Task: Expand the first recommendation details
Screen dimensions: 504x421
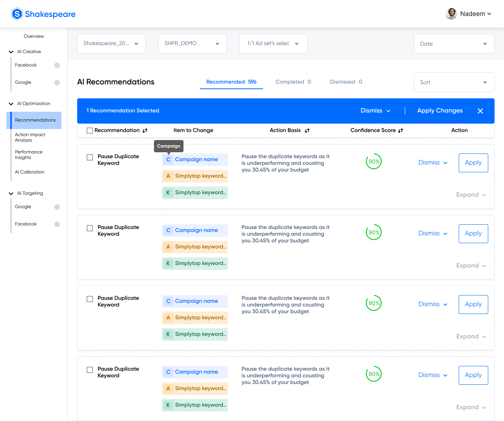Action: pos(471,194)
